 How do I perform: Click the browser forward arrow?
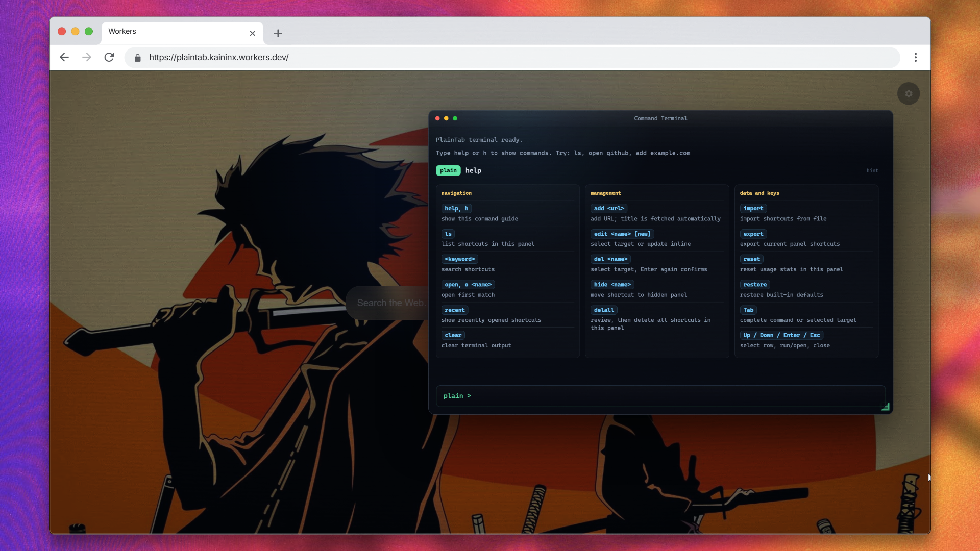click(87, 57)
